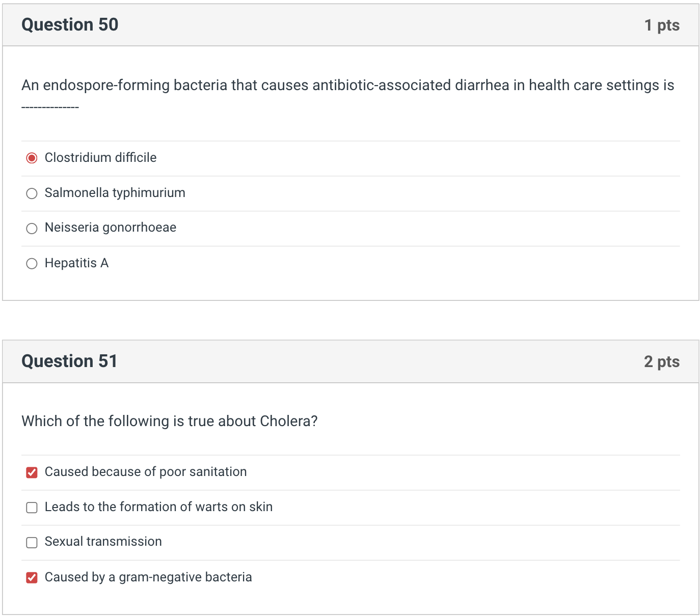Click the 'Hepatitis A' answer label text
Screen dimensions: 700x616
pyautogui.click(x=76, y=263)
